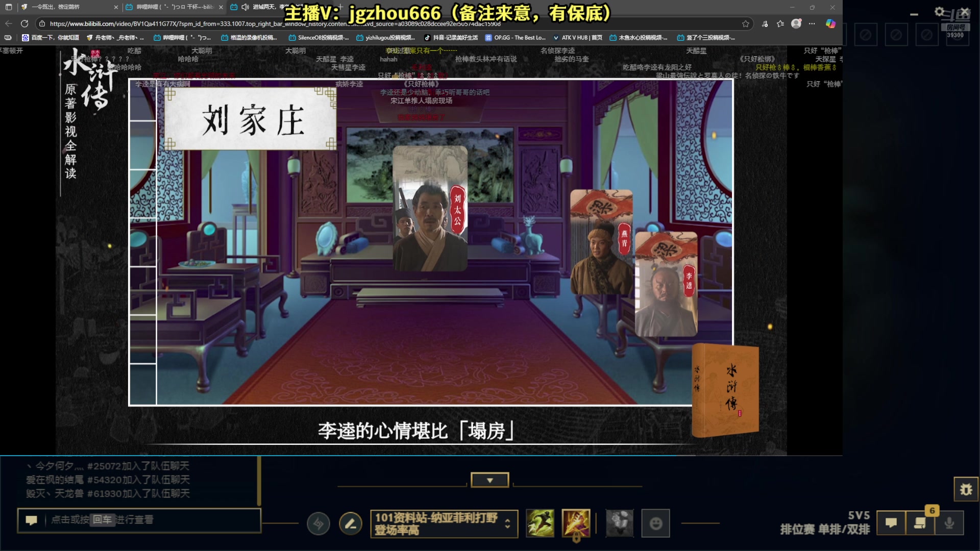This screenshot has height=551, width=980.
Task: Change the first summoner spell (Ghost) icon
Action: (540, 523)
